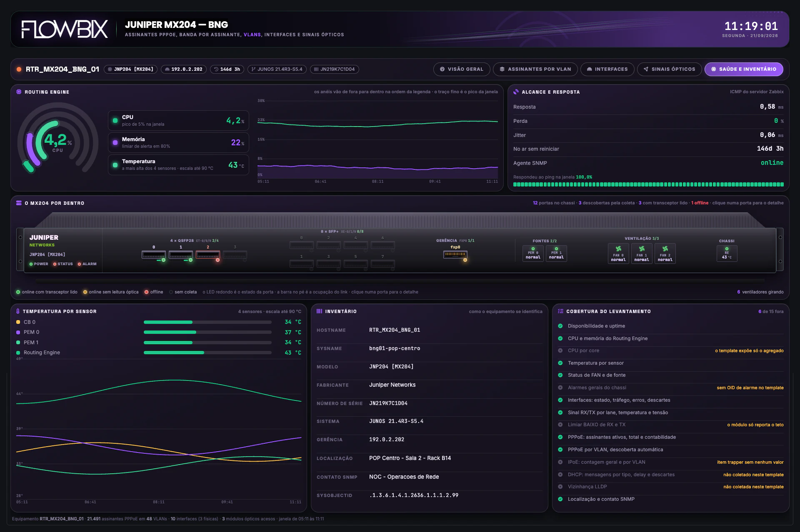Image resolution: width=800 pixels, height=532 pixels.
Task: Click the checklist icon of Cobertura do Levantamento
Action: pos(560,311)
